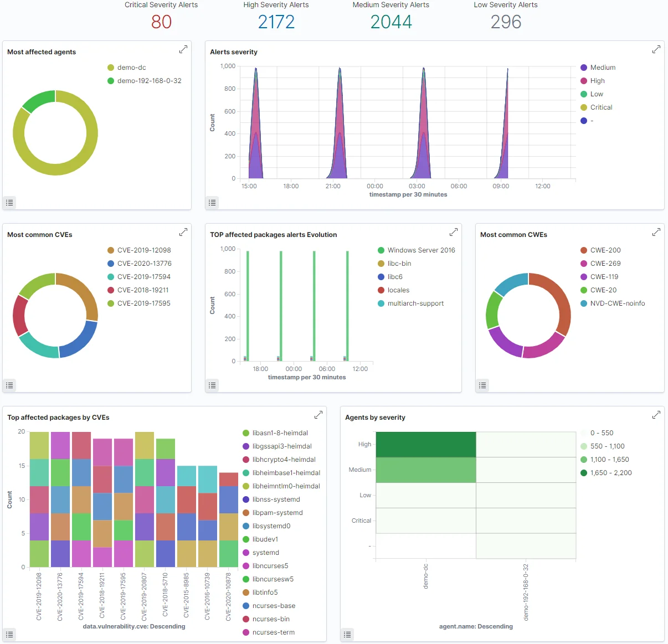Maximize the Alerts severity chart panel

point(656,49)
